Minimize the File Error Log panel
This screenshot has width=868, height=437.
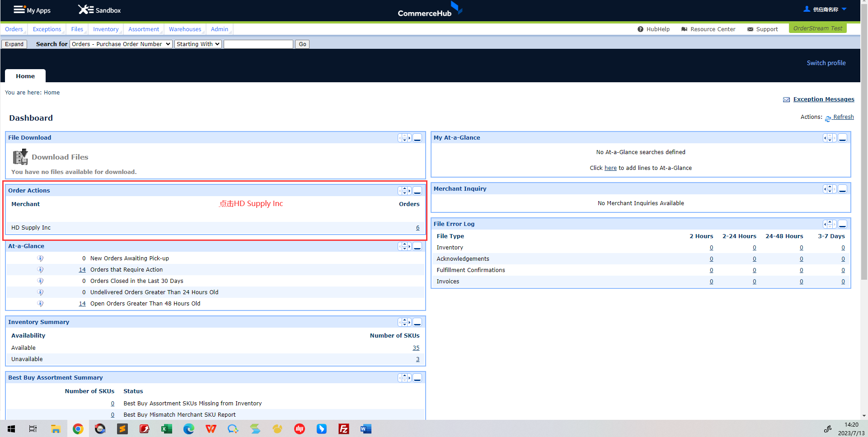click(843, 224)
